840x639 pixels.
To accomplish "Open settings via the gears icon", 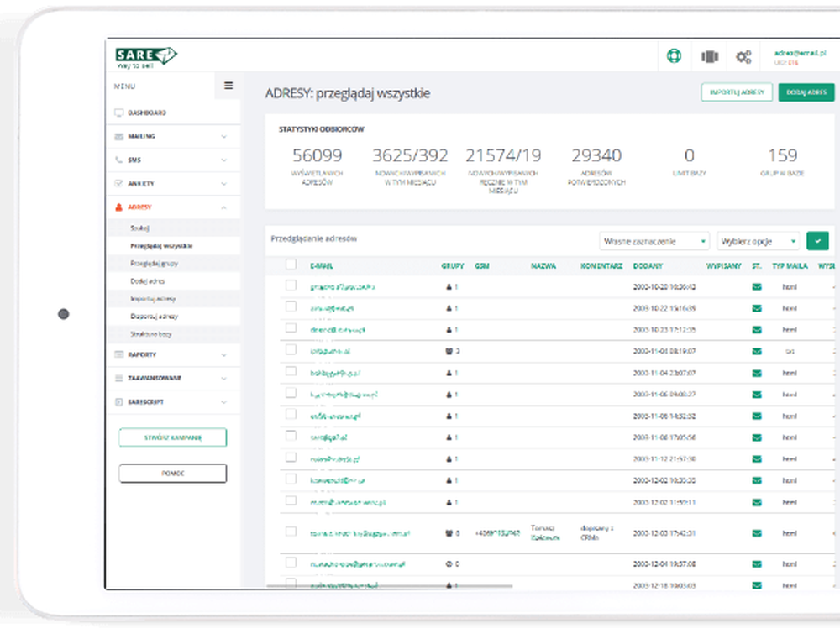I will pos(743,56).
